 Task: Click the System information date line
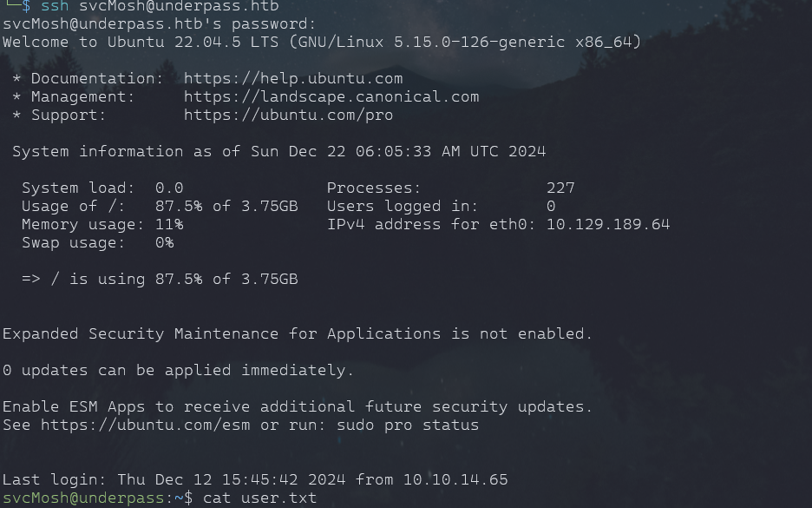tap(278, 151)
